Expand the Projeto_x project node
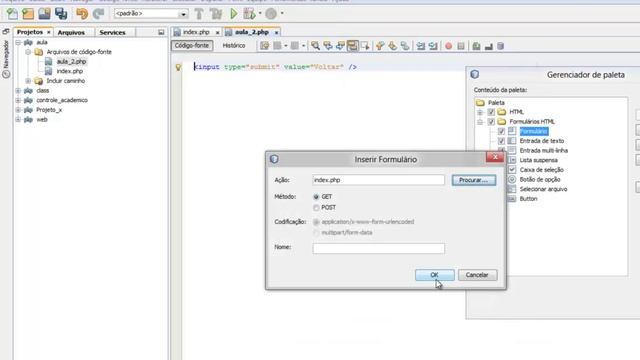This screenshot has height=360, width=640. [x=18, y=110]
